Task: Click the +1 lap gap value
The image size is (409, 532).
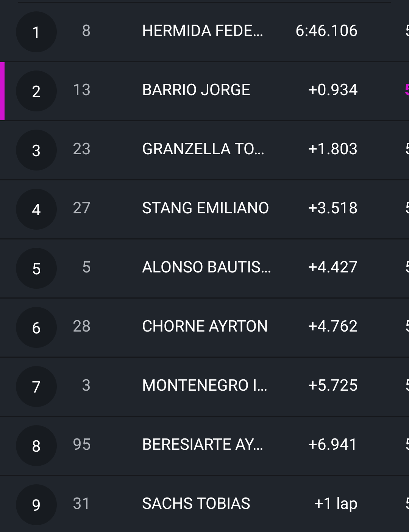Action: 336,504
